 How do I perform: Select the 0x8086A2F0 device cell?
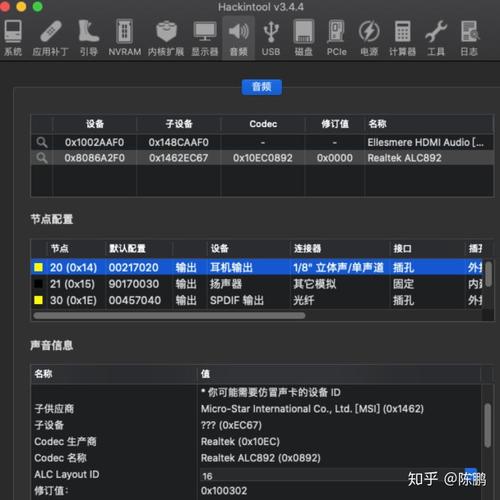tap(94, 158)
